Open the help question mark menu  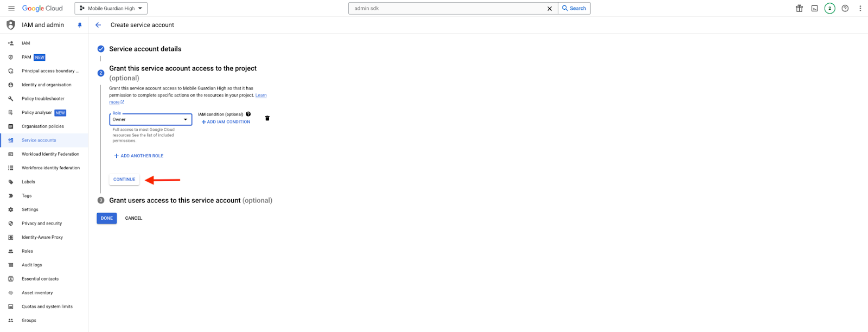845,8
